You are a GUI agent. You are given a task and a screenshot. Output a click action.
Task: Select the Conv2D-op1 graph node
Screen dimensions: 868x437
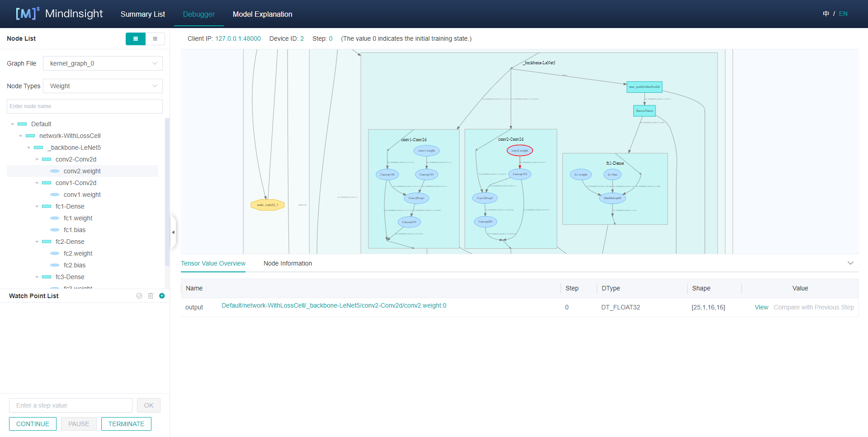coord(416,198)
